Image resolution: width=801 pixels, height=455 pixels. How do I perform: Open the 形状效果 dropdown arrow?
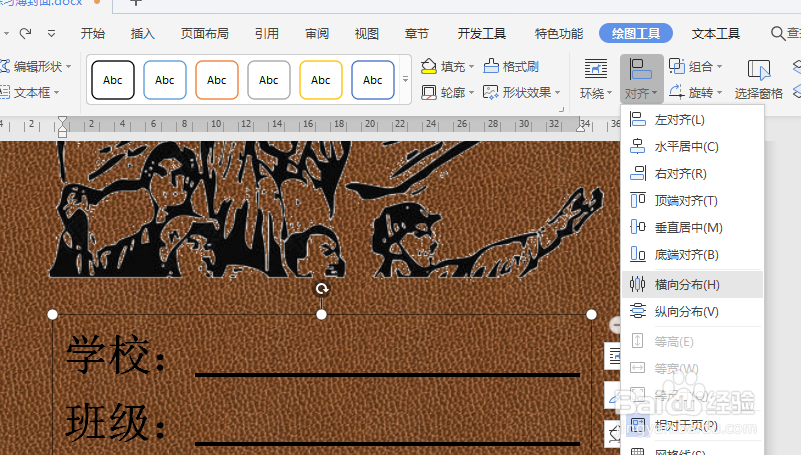tap(557, 93)
